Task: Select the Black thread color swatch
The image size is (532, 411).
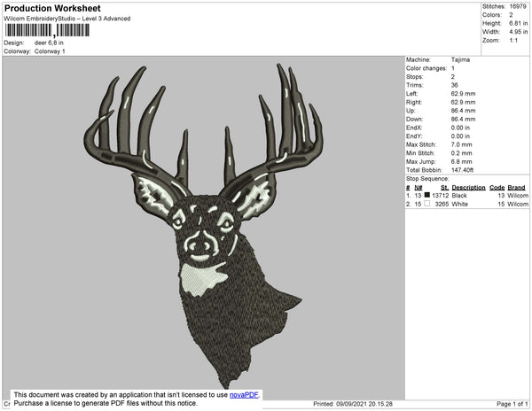Action: click(427, 195)
